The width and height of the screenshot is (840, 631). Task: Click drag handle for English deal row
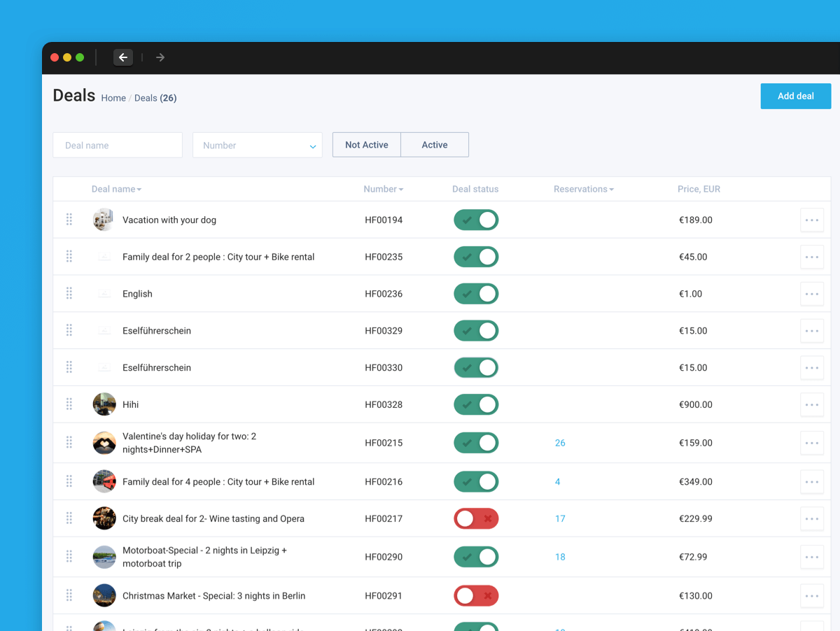(x=69, y=294)
